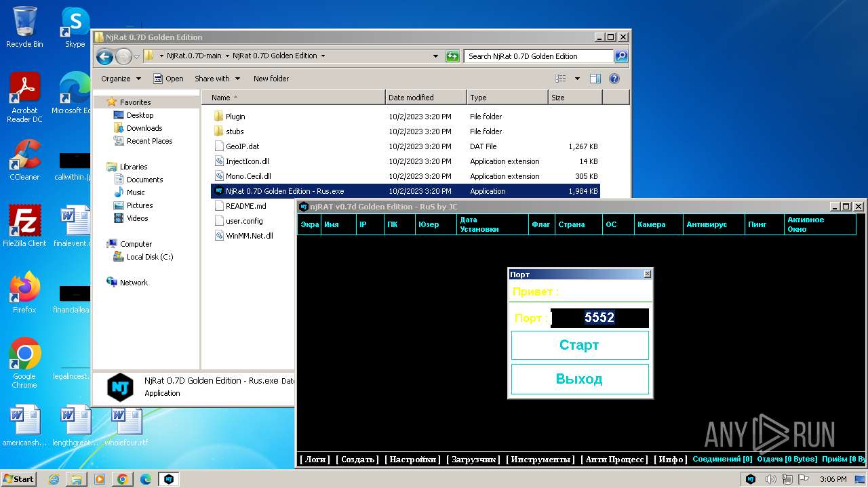The width and height of the screenshot is (868, 488).
Task: Select user.config file
Action: pyautogui.click(x=244, y=221)
